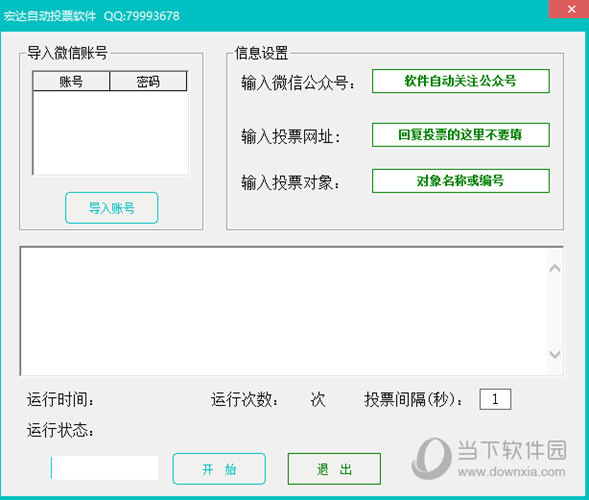Click the 输入投票网址 label
Screen dimensions: 589x500
(291, 136)
